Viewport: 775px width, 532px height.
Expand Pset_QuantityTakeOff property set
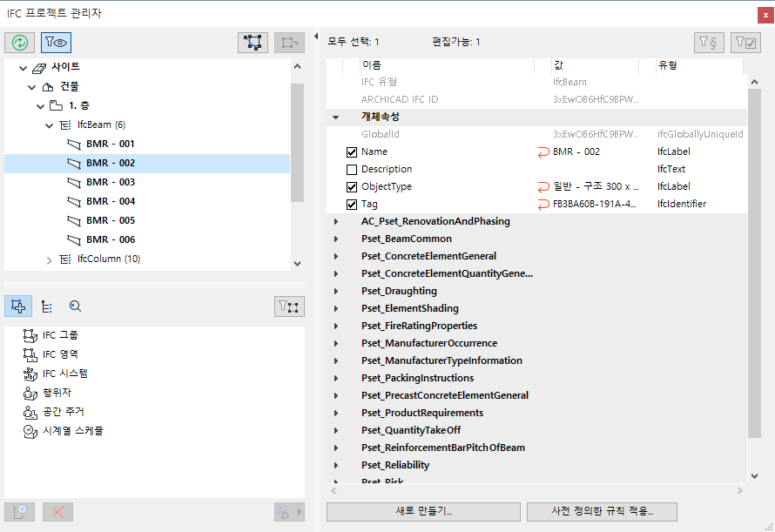(336, 430)
